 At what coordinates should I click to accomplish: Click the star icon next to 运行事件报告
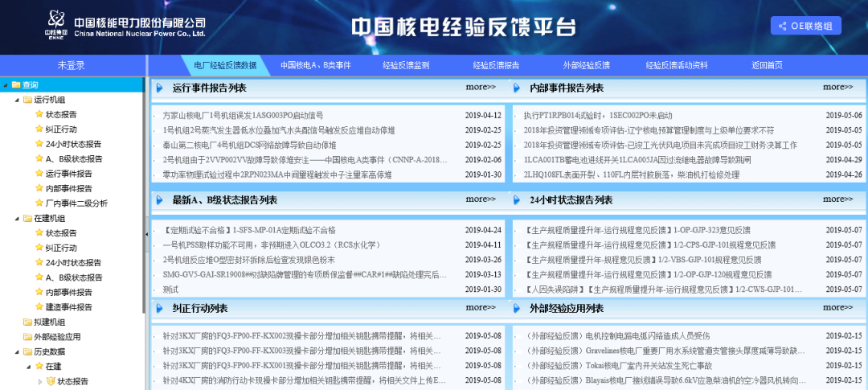coord(39,174)
